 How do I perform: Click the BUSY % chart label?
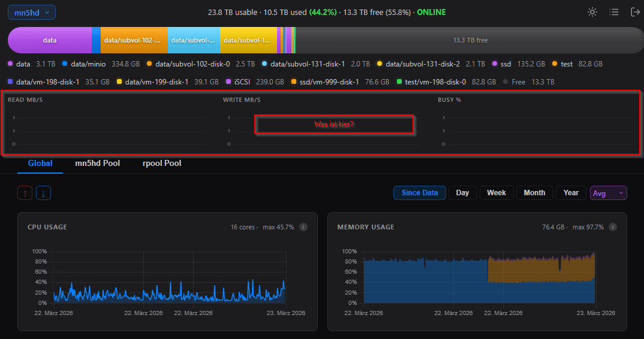coord(449,100)
